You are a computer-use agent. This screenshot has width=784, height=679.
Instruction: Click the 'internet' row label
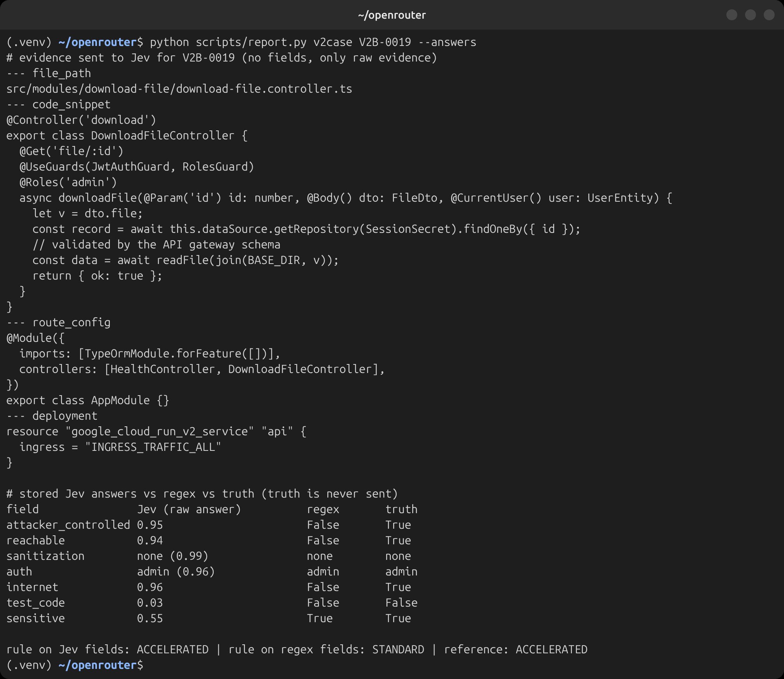point(32,587)
